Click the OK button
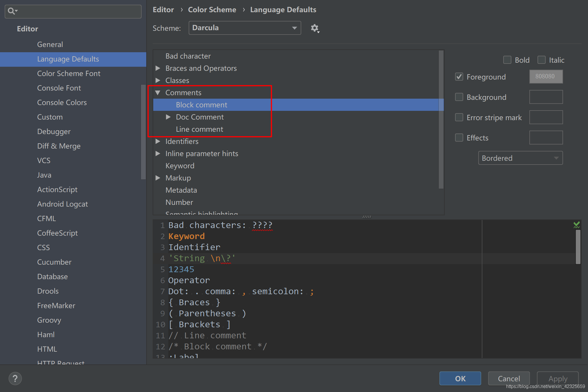588x392 pixels. [x=460, y=378]
